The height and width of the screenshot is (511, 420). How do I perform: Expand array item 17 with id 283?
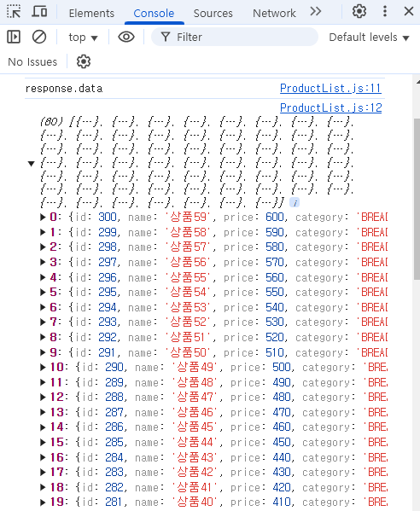click(x=43, y=473)
